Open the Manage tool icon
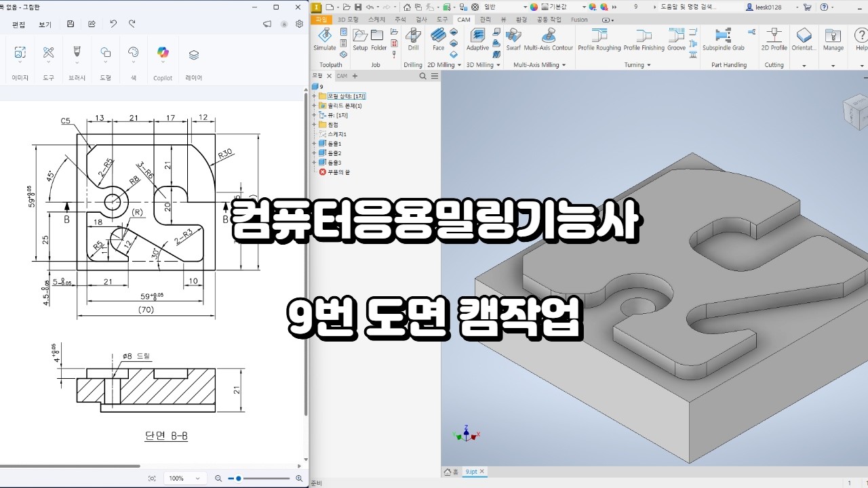 pos(833,39)
